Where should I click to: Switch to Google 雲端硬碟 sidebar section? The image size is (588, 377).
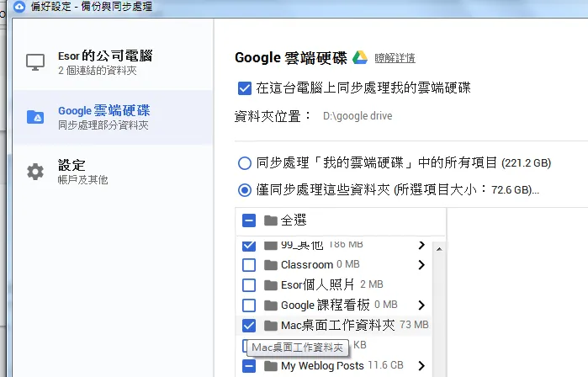pos(113,117)
